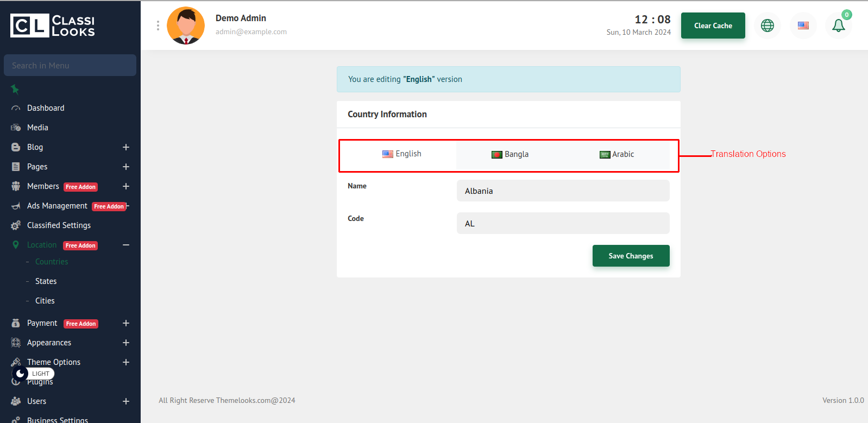
Task: Click the Demo Admin avatar picture
Action: [186, 26]
